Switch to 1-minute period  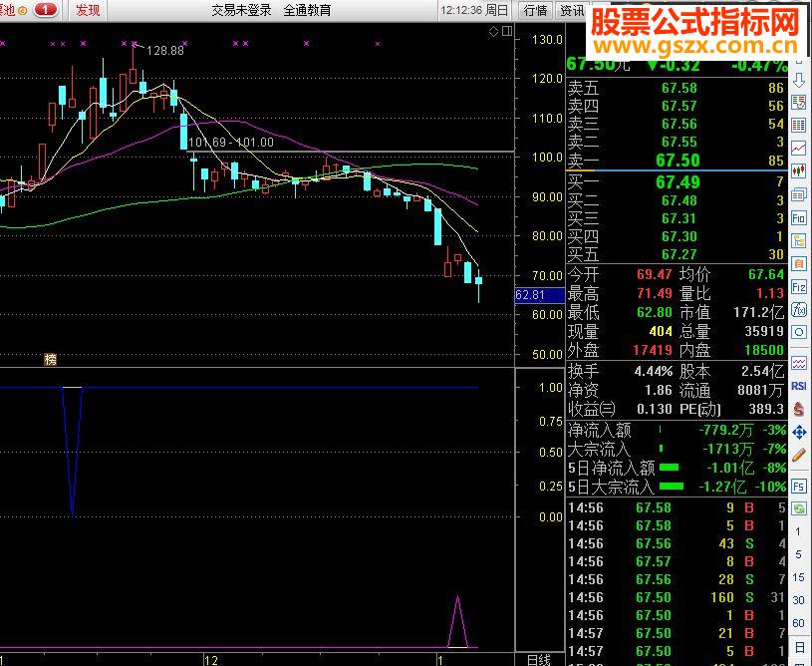coord(798,531)
